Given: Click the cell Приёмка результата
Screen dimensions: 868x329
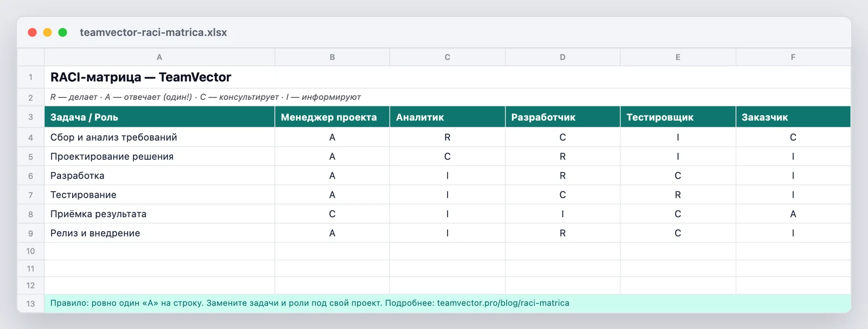Looking at the screenshot, I should tap(159, 214).
